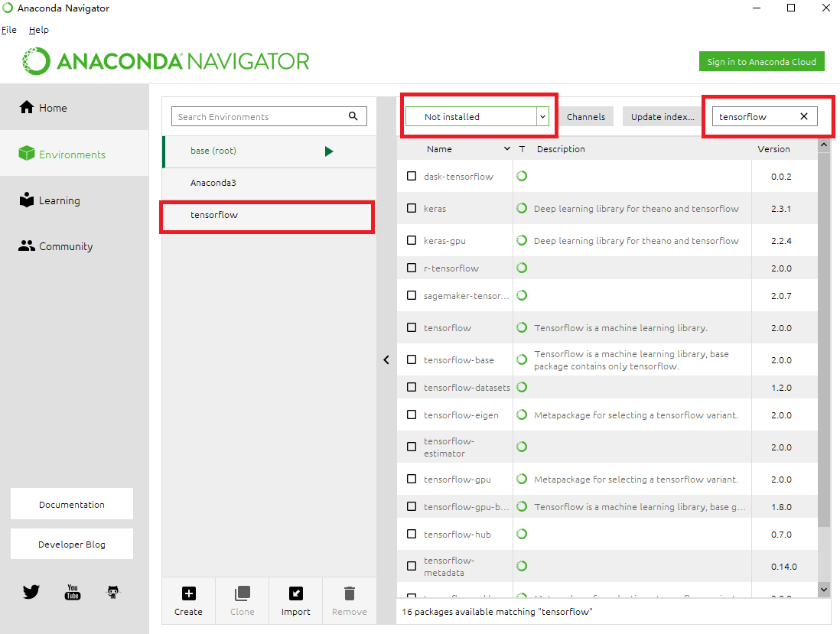Open the Documentation link button
Image resolution: width=840 pixels, height=634 pixels.
[72, 504]
